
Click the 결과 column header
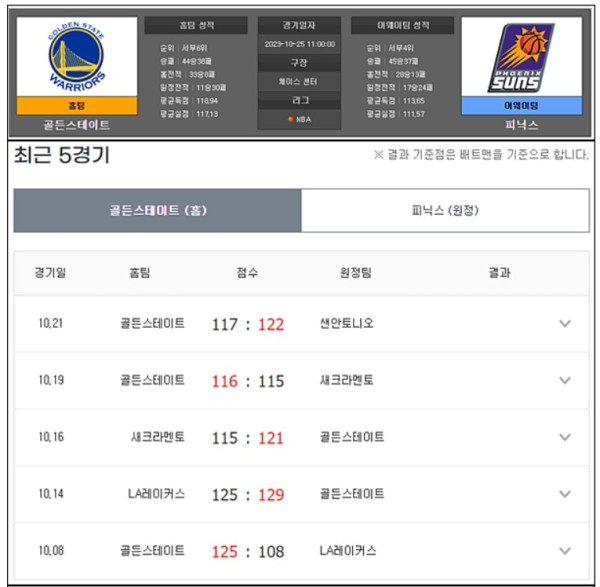(499, 272)
